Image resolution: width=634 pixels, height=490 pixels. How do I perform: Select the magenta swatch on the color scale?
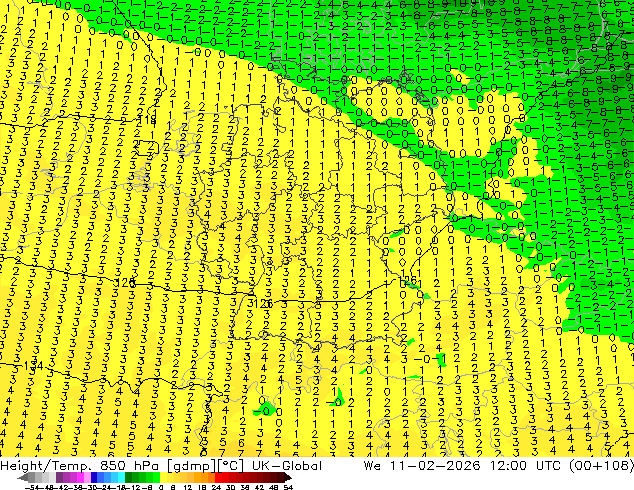coord(80,477)
